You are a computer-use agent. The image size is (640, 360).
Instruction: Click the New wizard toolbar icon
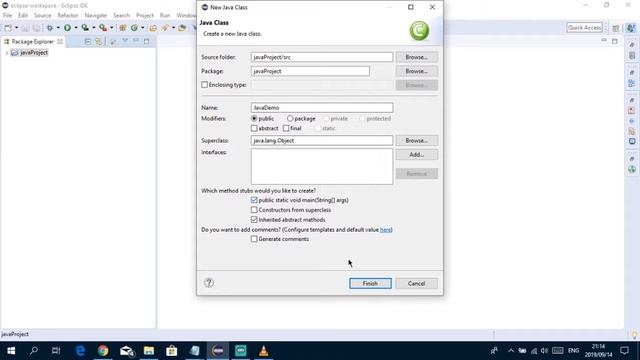pyautogui.click(x=8, y=28)
